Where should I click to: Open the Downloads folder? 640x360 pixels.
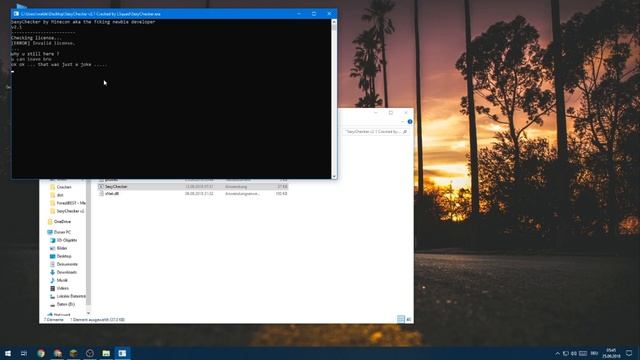tap(63, 272)
